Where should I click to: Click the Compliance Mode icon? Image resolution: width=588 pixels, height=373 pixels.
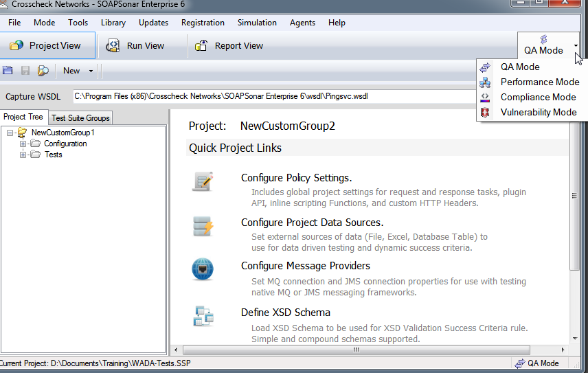[485, 97]
